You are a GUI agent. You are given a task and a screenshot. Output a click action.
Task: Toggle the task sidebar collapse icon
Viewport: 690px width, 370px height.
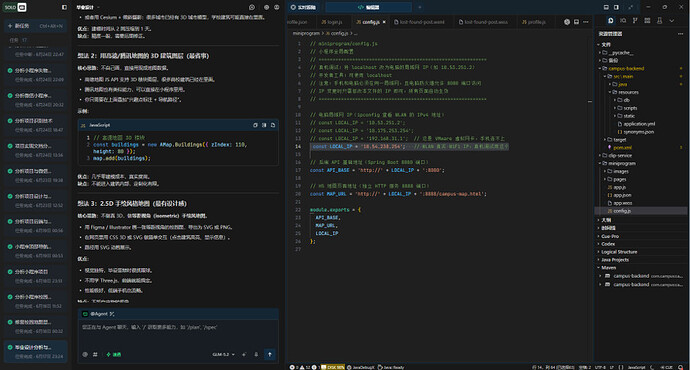coord(64,7)
